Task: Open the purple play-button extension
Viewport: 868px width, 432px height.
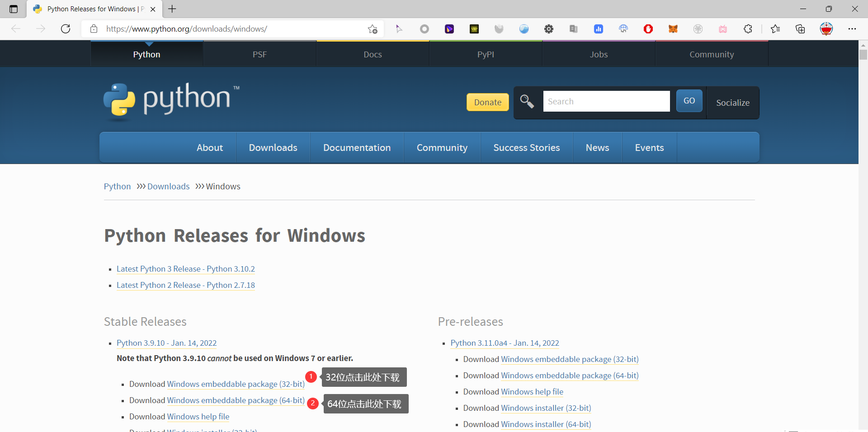Action: click(x=449, y=29)
